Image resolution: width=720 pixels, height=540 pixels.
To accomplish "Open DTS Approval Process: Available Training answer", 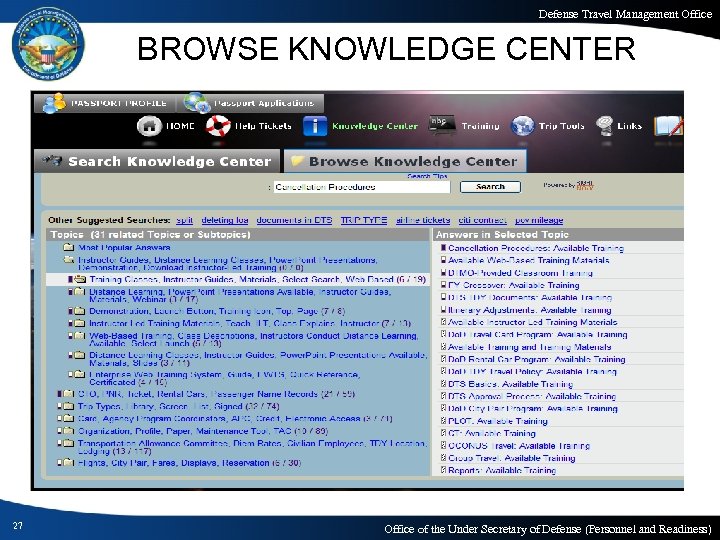I will 532,396.
